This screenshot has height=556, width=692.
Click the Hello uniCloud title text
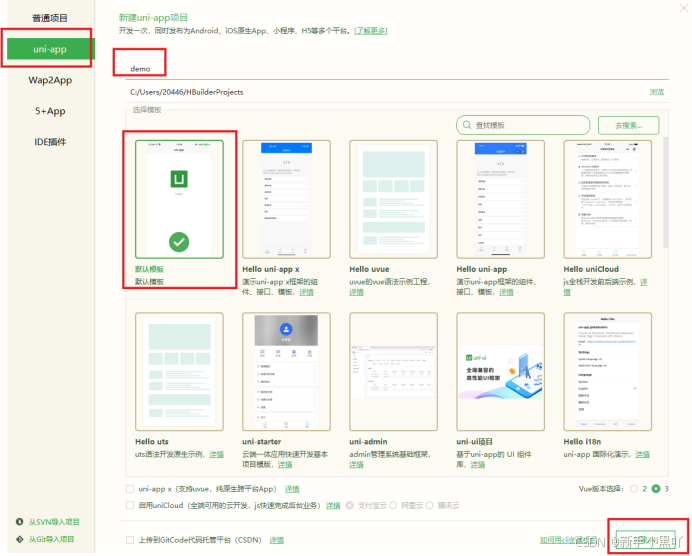[591, 269]
